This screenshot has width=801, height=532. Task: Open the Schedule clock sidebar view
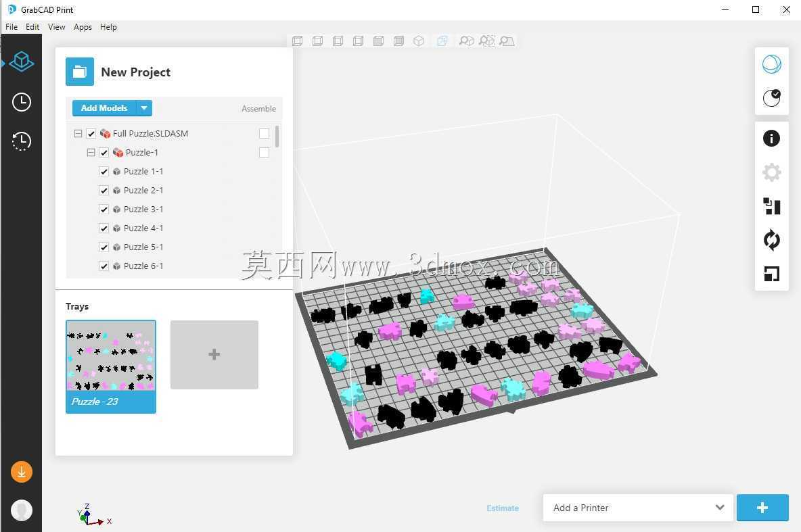point(22,102)
